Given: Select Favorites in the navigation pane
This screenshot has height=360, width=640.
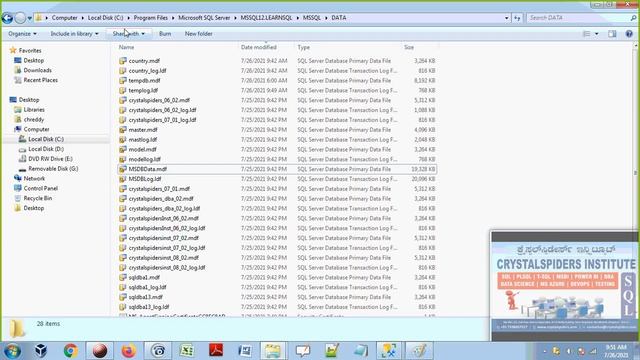Looking at the screenshot, I should coord(30,51).
